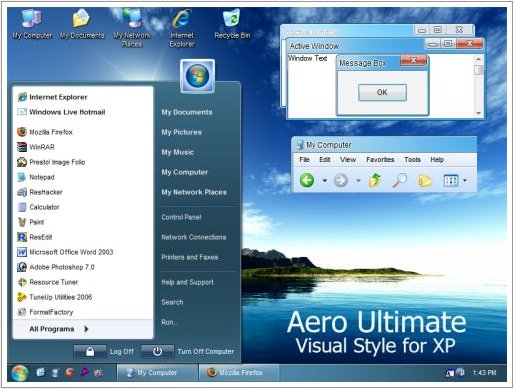
Task: Click the Views toolbar icon
Action: tap(451, 181)
